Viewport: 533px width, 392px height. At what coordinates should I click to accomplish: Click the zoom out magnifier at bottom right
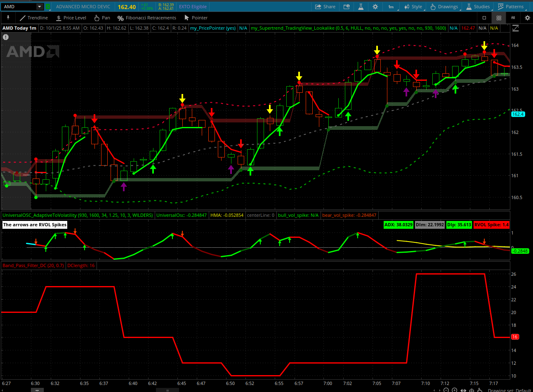446,390
